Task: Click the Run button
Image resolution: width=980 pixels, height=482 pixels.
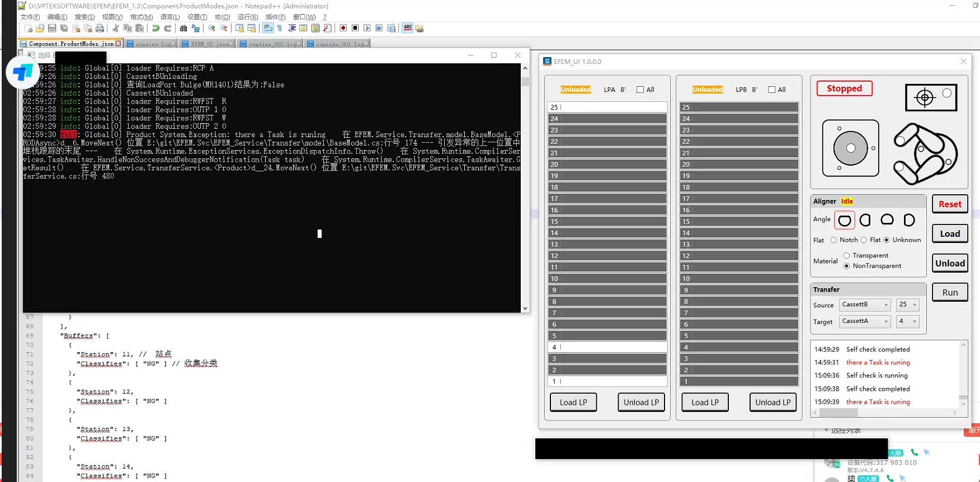Action: [950, 292]
